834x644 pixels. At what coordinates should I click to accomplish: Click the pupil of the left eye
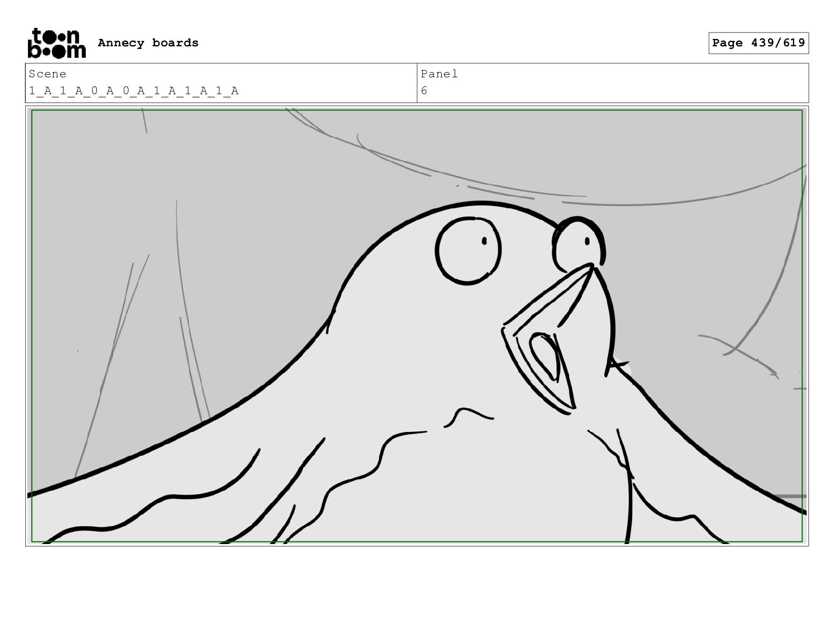484,241
